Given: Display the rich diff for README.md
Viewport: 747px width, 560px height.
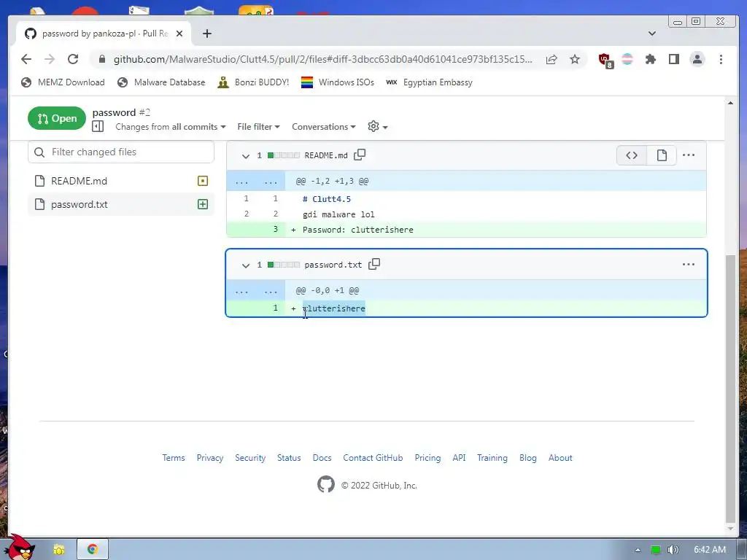Looking at the screenshot, I should (661, 155).
